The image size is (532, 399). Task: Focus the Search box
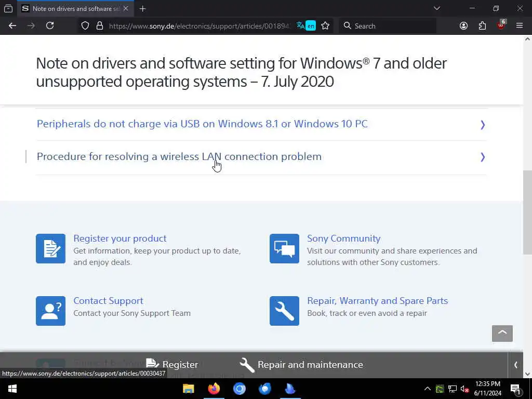click(x=388, y=26)
